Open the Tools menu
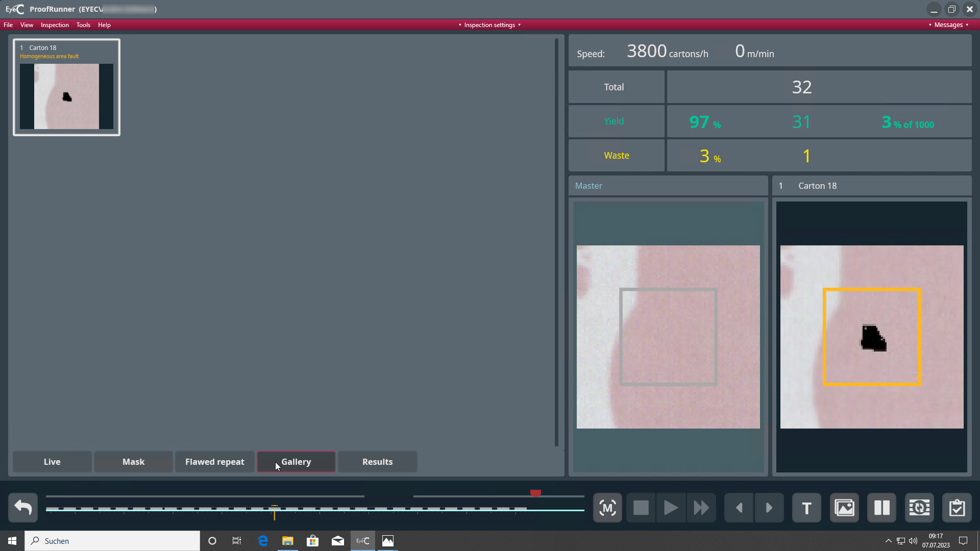The height and width of the screenshot is (551, 980). click(83, 24)
